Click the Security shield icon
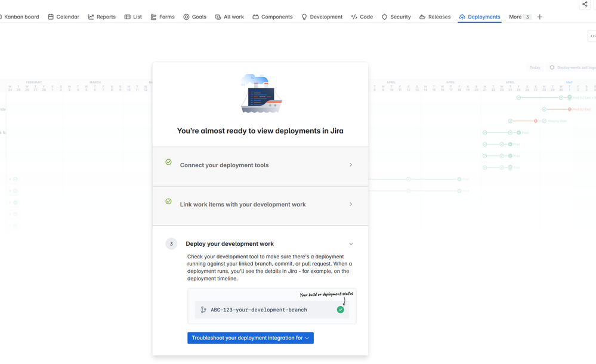The height and width of the screenshot is (364, 596). (x=385, y=17)
